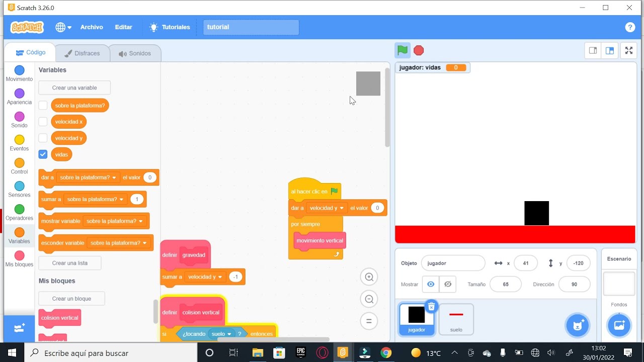Zoom out of the code workspace
This screenshot has height=362, width=644.
369,299
